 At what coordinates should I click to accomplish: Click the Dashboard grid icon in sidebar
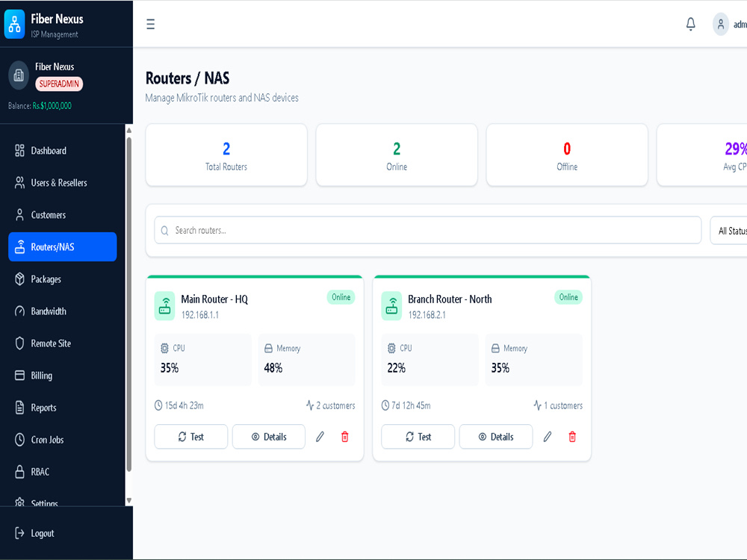click(x=19, y=151)
